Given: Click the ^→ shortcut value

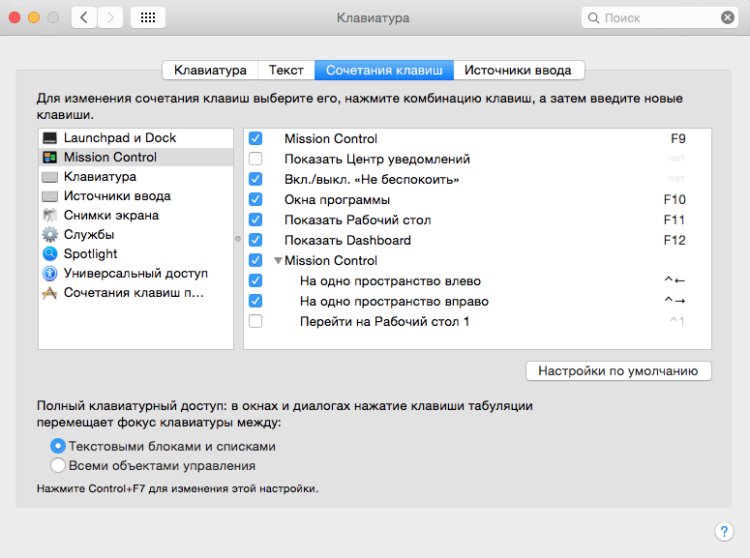Looking at the screenshot, I should [675, 300].
